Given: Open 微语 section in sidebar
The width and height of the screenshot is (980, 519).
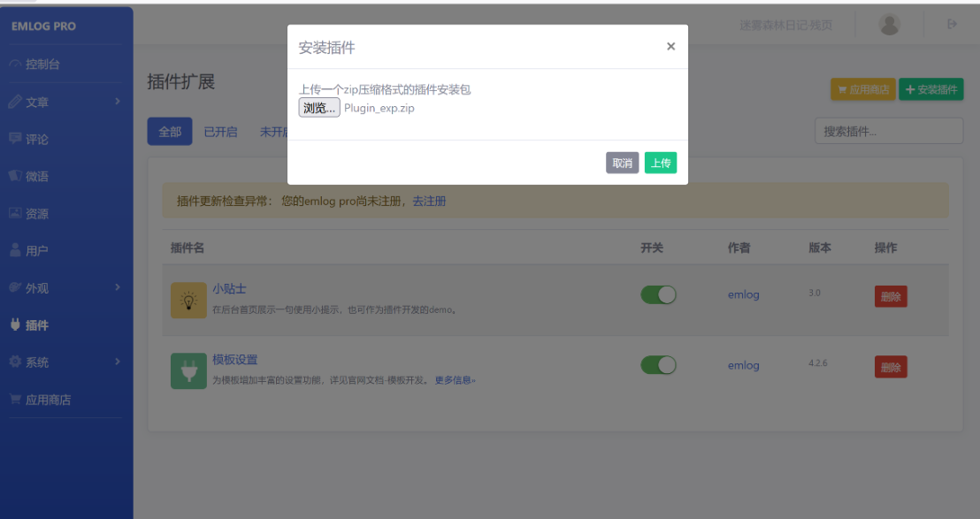Looking at the screenshot, I should 36,176.
